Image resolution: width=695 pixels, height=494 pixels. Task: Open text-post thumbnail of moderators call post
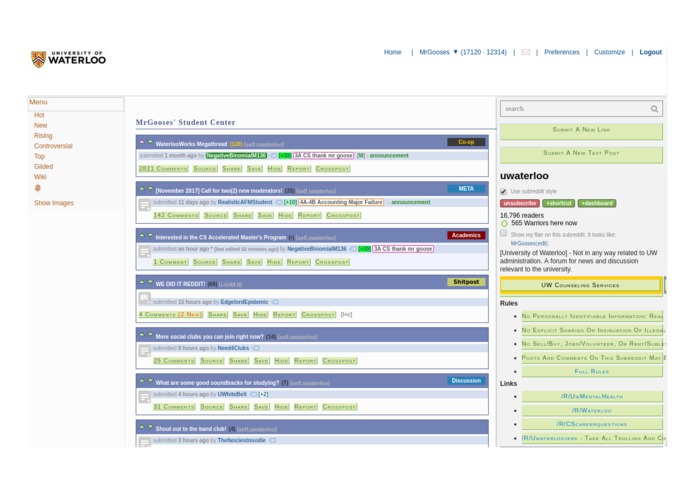(144, 205)
